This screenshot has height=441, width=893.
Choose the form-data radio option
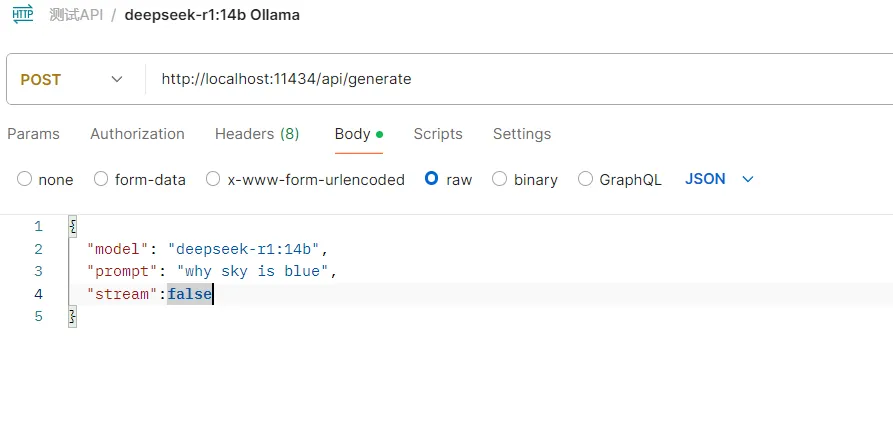click(101, 180)
